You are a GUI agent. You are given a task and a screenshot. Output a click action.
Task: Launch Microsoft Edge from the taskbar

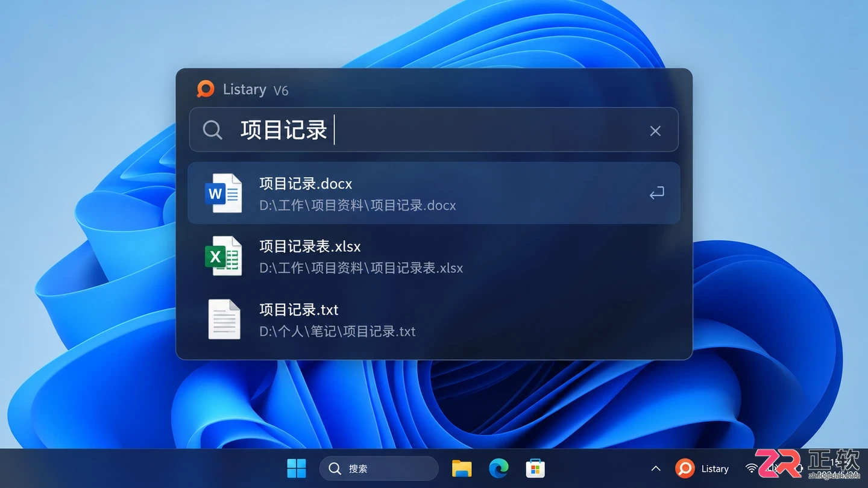[x=498, y=468]
